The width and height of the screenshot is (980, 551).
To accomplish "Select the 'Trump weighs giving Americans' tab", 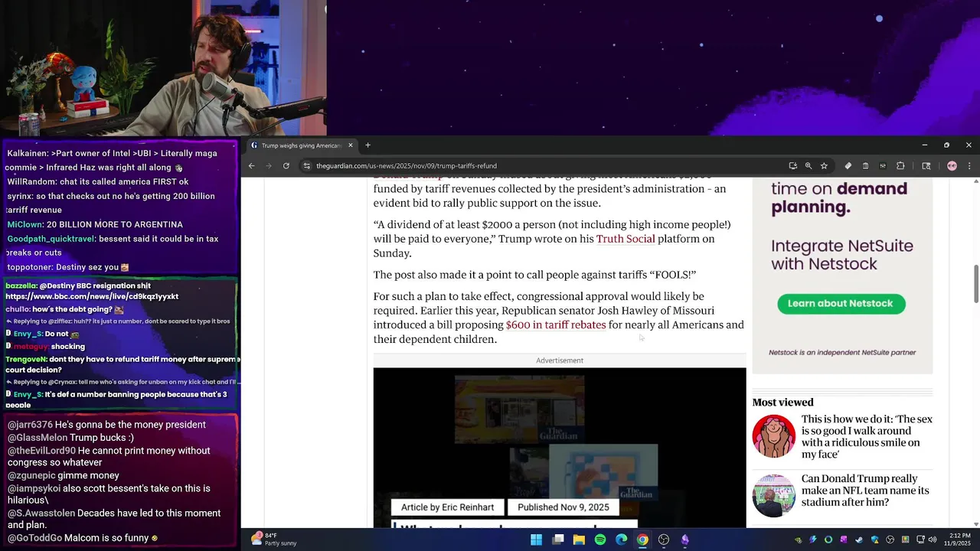I will (301, 145).
